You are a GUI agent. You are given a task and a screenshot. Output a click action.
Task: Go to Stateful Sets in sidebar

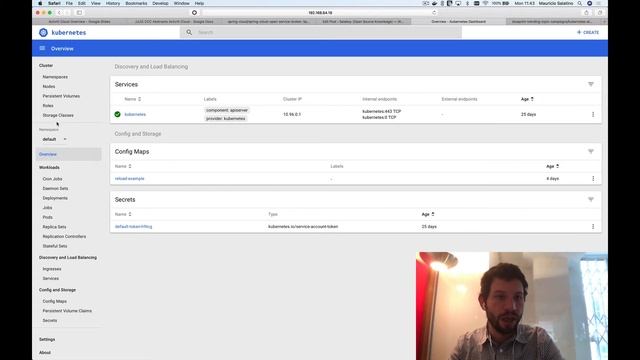click(x=55, y=246)
